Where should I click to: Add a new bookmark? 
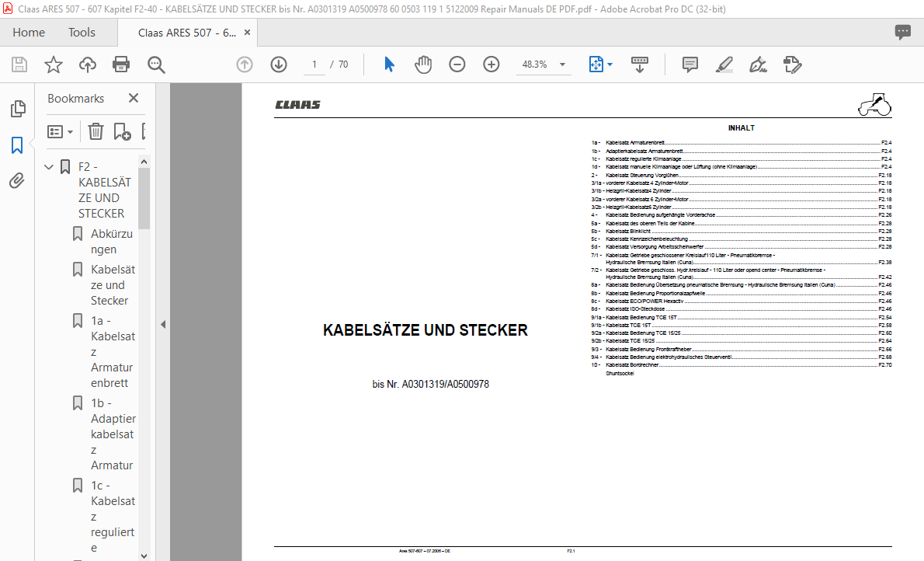122,131
